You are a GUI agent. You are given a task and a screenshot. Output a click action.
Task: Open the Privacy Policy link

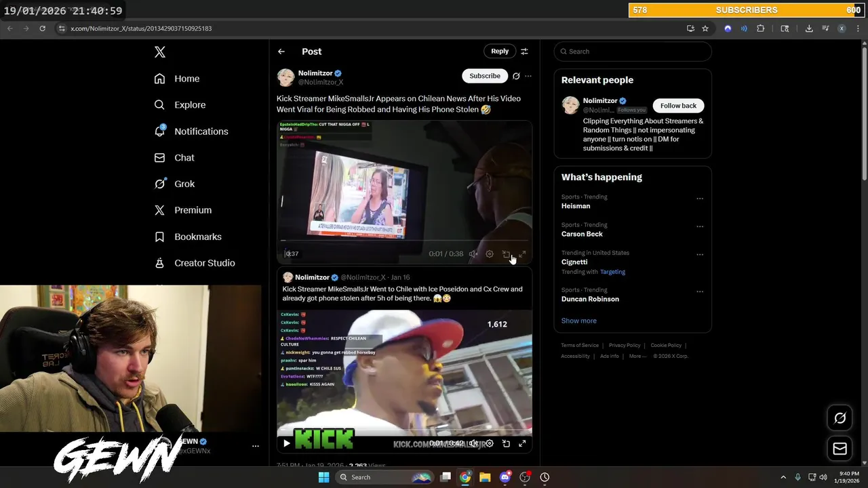point(625,346)
